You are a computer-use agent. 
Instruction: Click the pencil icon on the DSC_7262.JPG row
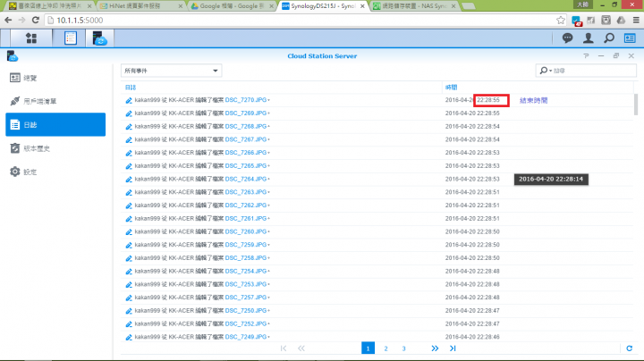129,206
